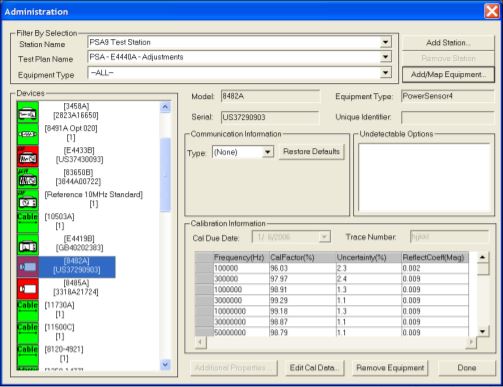Click the CalFactor(%) column header
503x387 pixels.
(302, 258)
